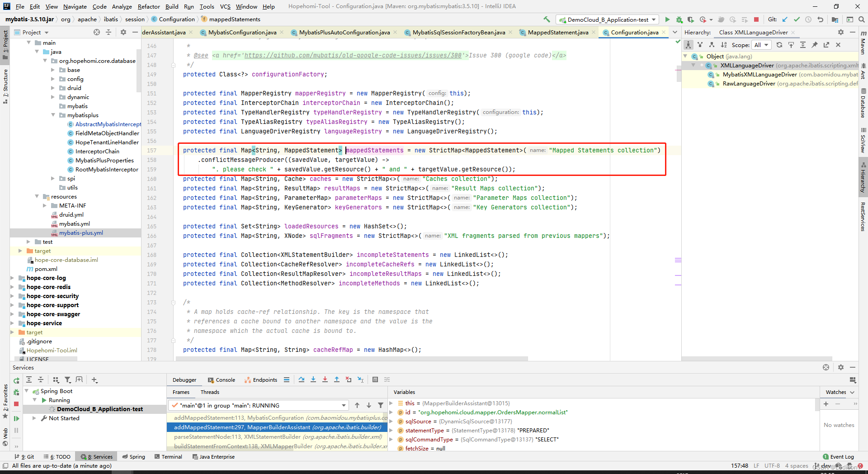Select parseStatementNode:113 stack frame
This screenshot has height=474, width=868.
click(278, 437)
